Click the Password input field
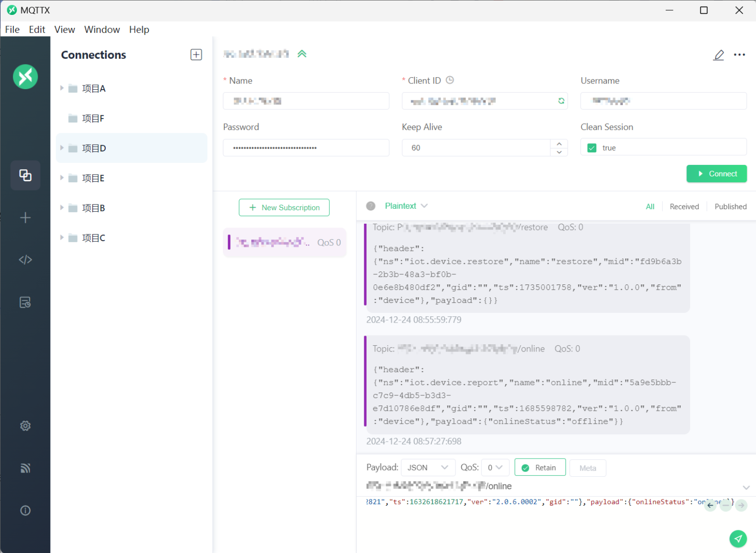The image size is (756, 553). pyautogui.click(x=306, y=148)
